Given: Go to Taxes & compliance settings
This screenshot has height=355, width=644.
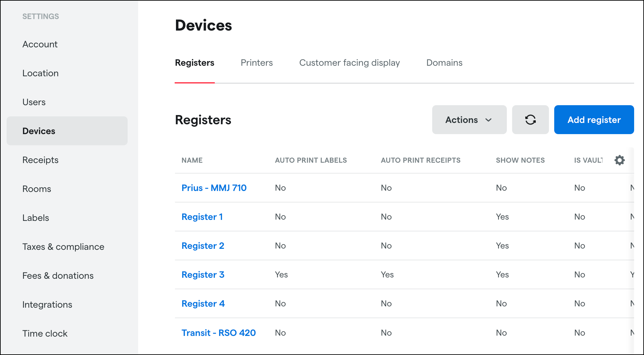Looking at the screenshot, I should tap(63, 247).
